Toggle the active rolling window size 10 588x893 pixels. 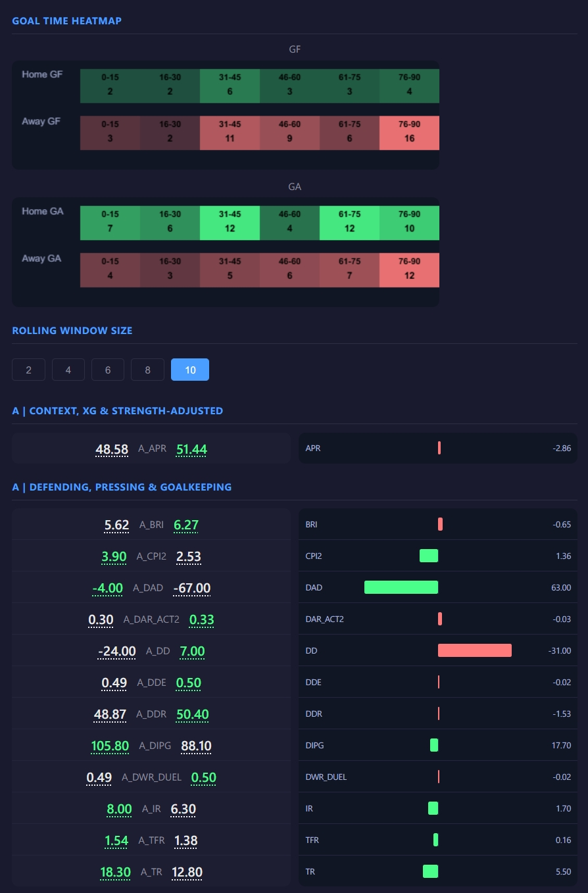(x=189, y=370)
